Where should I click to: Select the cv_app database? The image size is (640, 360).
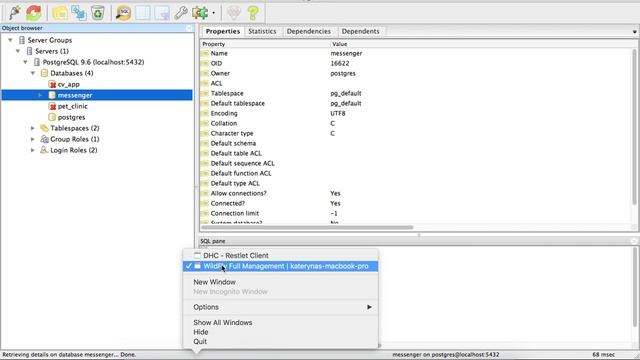pos(69,84)
